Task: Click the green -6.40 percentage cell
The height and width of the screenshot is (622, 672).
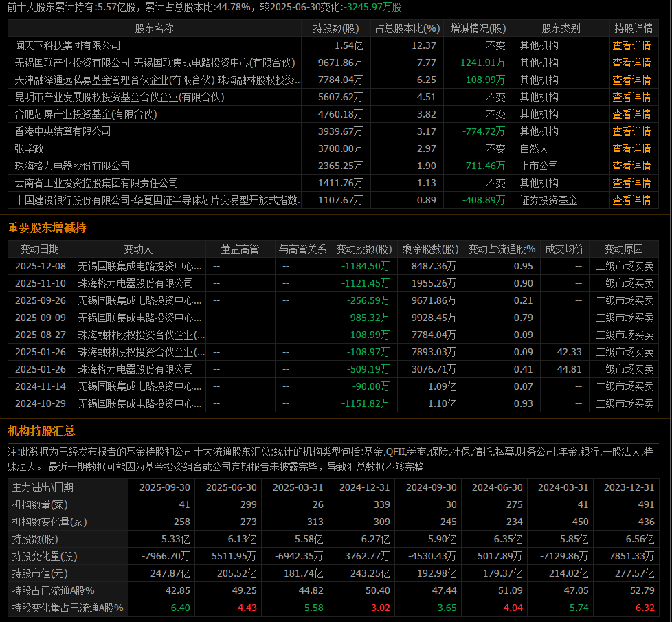Action: (x=179, y=608)
